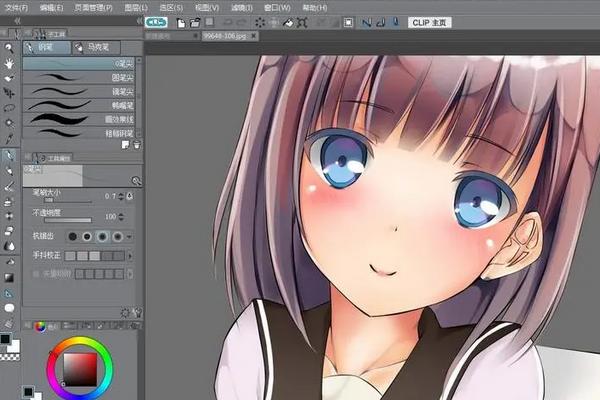Create copy of sub tool icon
600x400 pixels.
point(125,145)
